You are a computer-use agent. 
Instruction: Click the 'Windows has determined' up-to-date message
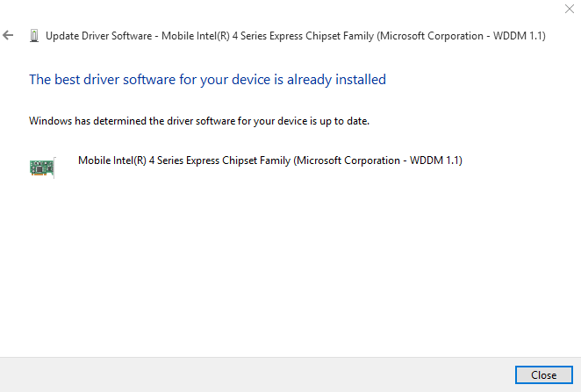point(199,121)
